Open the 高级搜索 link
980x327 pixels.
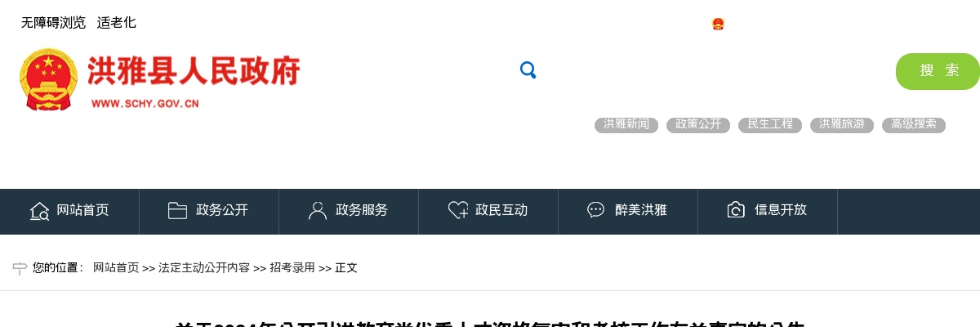pyautogui.click(x=914, y=125)
